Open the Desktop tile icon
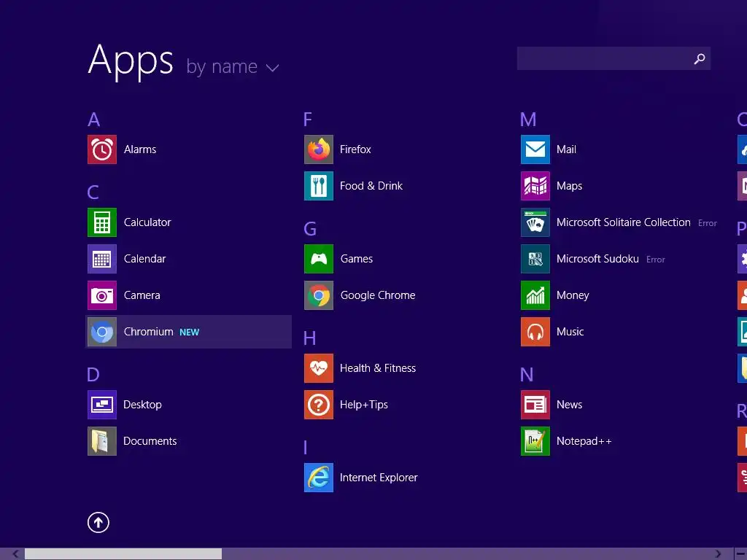The height and width of the screenshot is (560, 747). (x=102, y=405)
